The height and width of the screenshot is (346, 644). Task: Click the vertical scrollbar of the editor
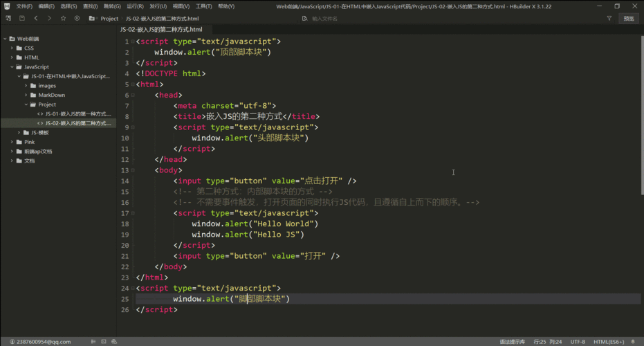(x=642, y=115)
